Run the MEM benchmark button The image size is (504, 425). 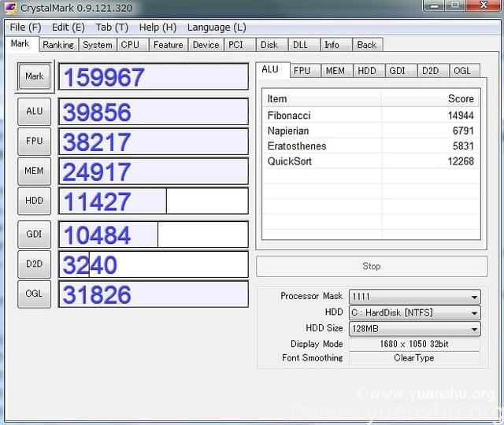[35, 171]
